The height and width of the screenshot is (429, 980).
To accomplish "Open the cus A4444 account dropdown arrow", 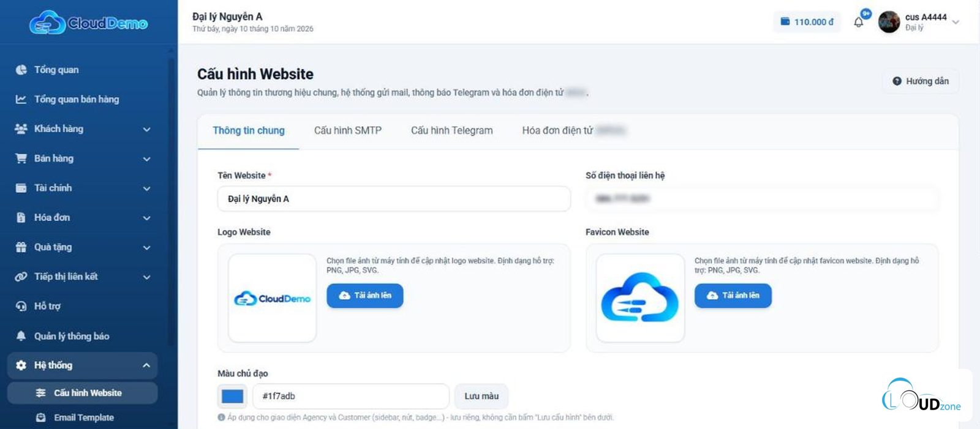I will (956, 22).
